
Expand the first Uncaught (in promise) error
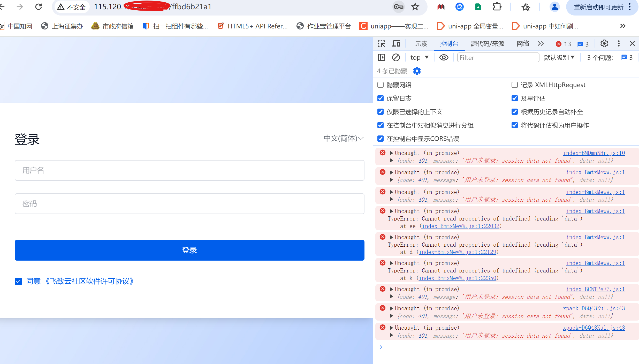tap(391, 153)
